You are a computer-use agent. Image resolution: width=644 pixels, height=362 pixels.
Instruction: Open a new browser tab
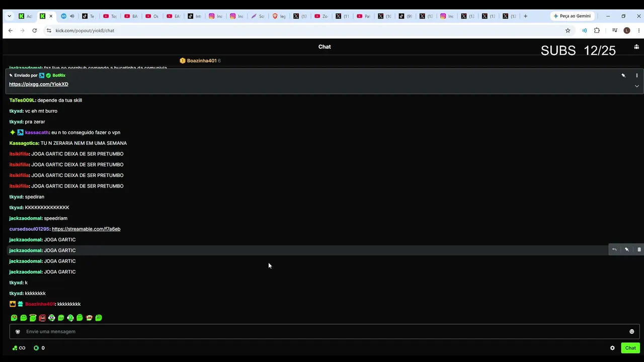(525, 16)
